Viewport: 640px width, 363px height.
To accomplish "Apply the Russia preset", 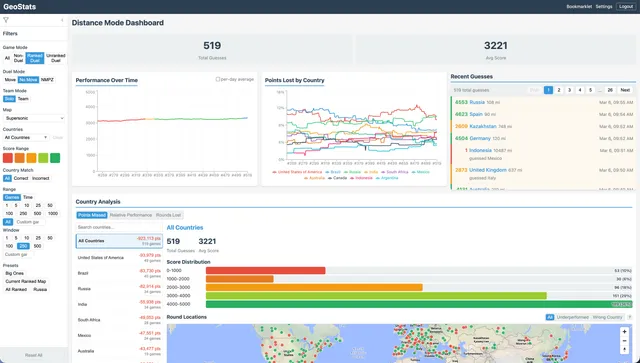I will pos(40,290).
